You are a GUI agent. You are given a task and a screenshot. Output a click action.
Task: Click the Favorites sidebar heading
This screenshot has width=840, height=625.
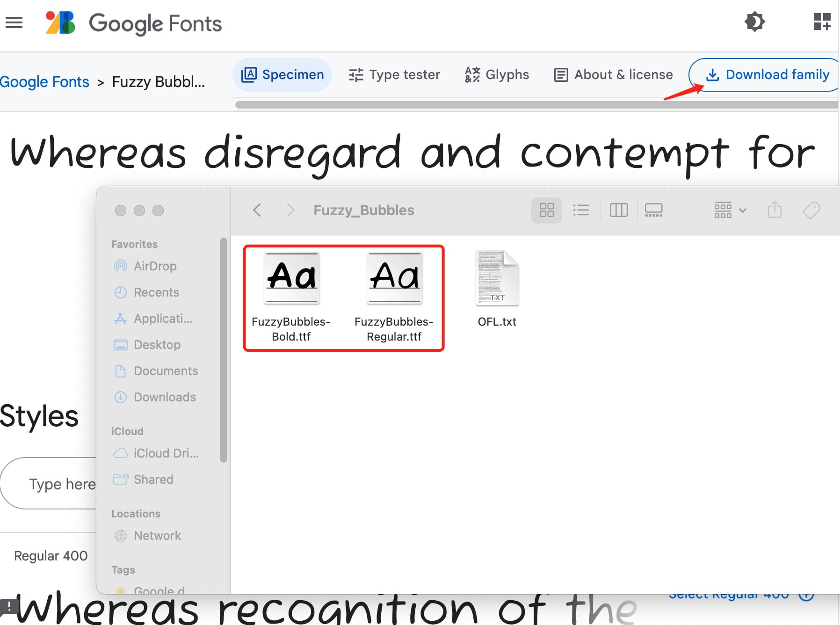[x=134, y=244]
